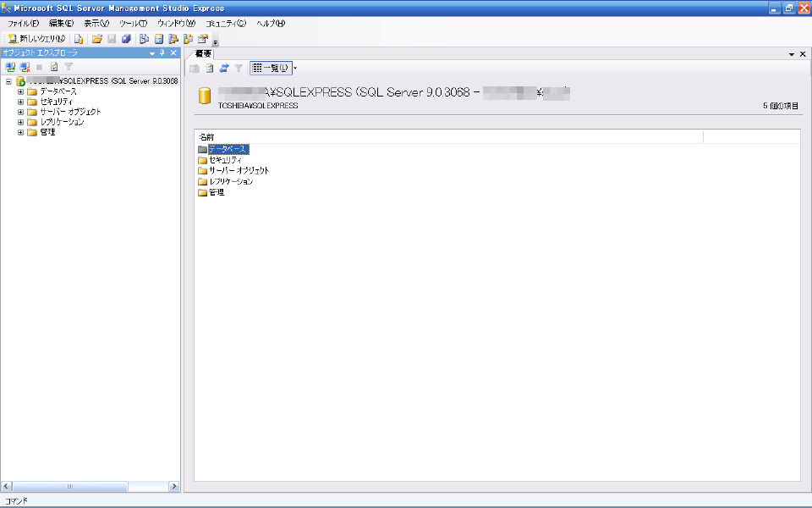Select セキュリティ in the summary list
This screenshot has width=812, height=508.
225,160
